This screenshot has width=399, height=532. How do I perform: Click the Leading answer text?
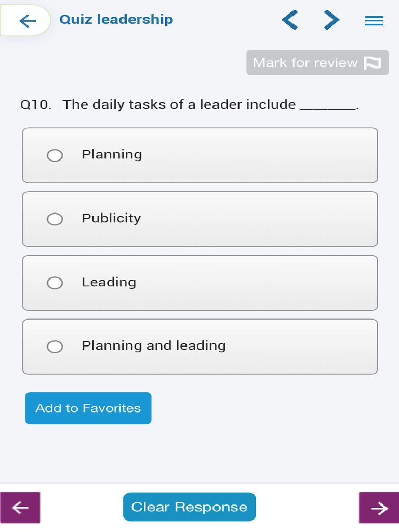pyautogui.click(x=109, y=282)
